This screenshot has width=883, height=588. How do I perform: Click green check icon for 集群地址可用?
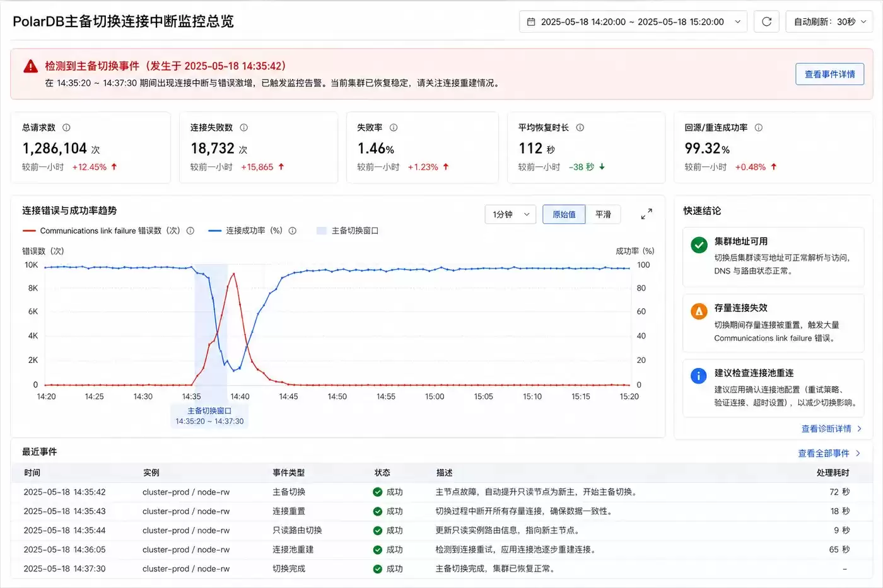pyautogui.click(x=699, y=245)
